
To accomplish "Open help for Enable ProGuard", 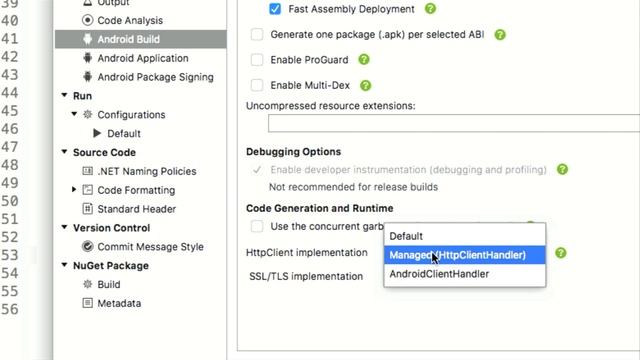I will [x=364, y=60].
